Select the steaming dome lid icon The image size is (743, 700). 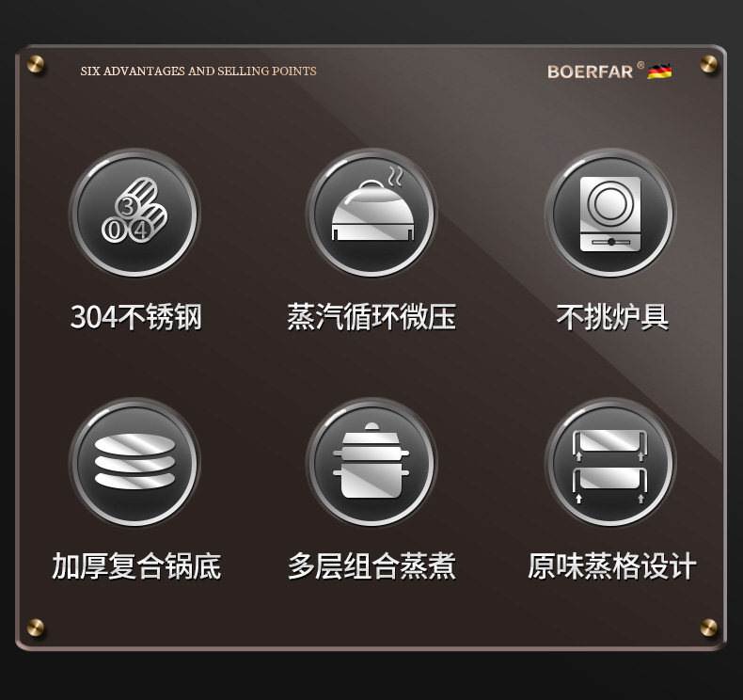[x=372, y=213]
